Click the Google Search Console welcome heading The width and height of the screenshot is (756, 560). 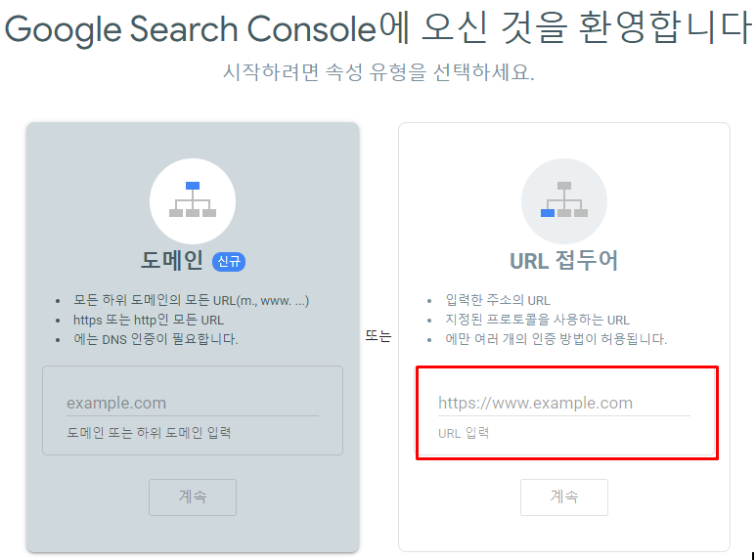[x=378, y=27]
